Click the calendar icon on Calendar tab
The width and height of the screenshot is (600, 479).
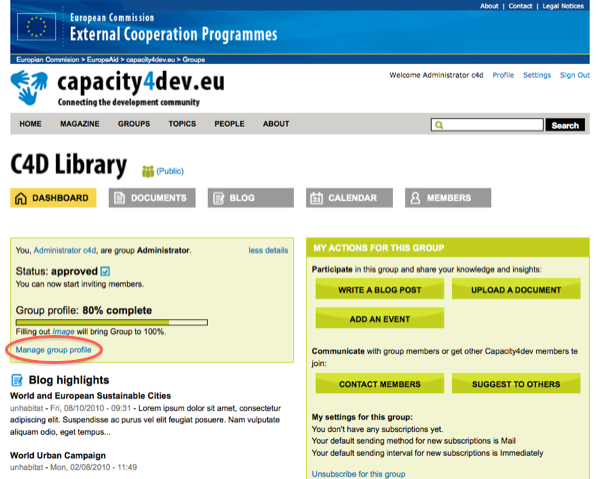coord(316,198)
